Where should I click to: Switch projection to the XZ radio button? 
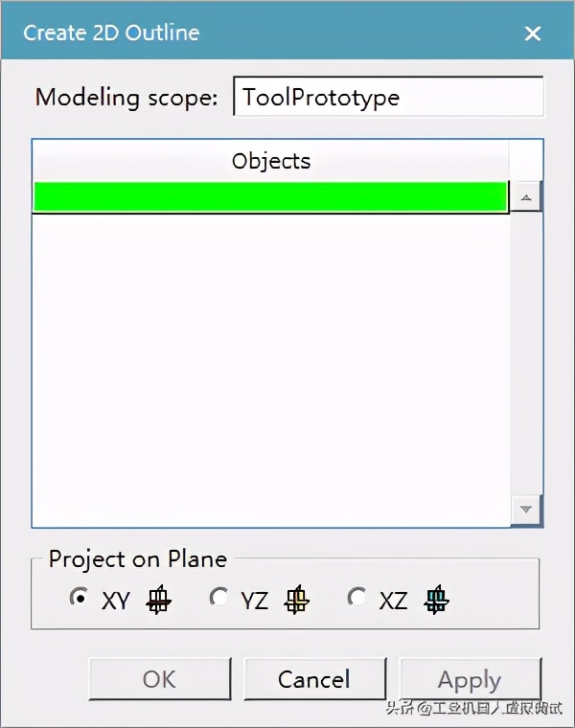pos(357,598)
